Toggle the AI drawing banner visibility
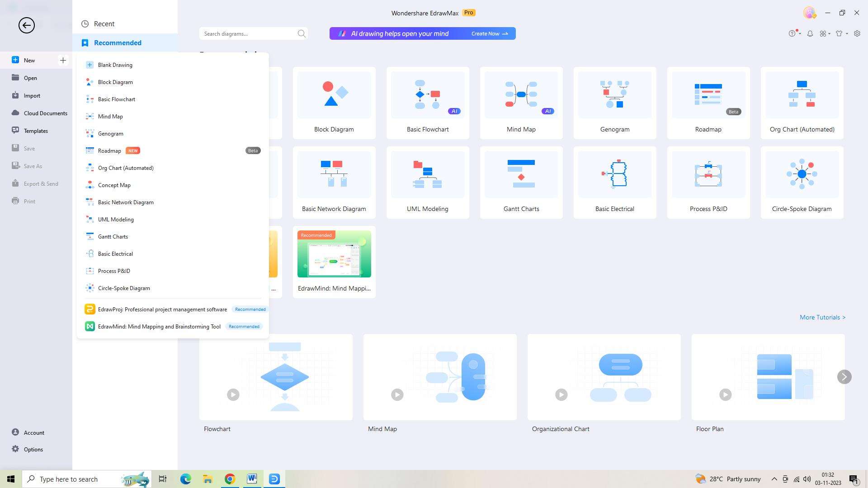 click(422, 33)
